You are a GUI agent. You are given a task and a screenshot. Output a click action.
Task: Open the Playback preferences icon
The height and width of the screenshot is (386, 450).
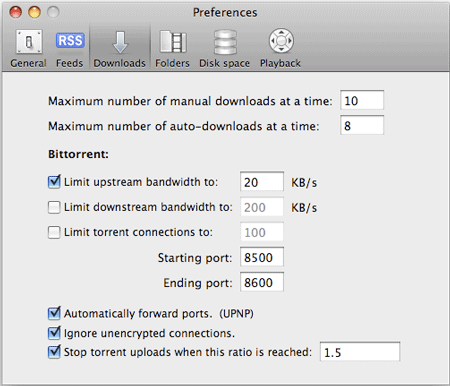click(281, 41)
